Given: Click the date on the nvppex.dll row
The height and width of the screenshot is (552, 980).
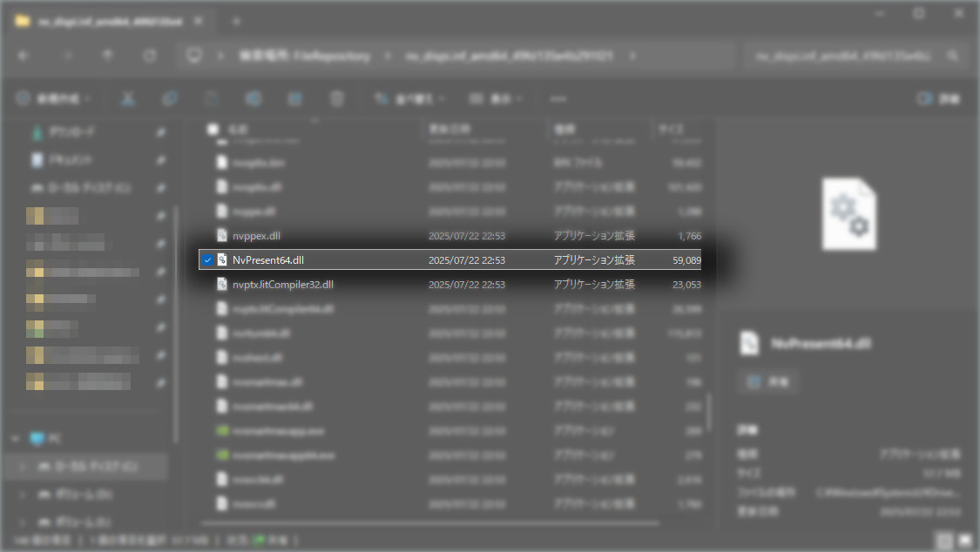Looking at the screenshot, I should (x=467, y=236).
